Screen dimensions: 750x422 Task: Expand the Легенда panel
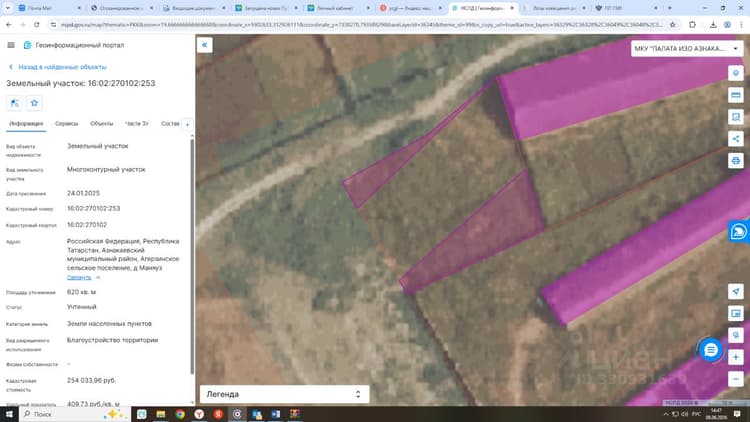click(x=284, y=394)
